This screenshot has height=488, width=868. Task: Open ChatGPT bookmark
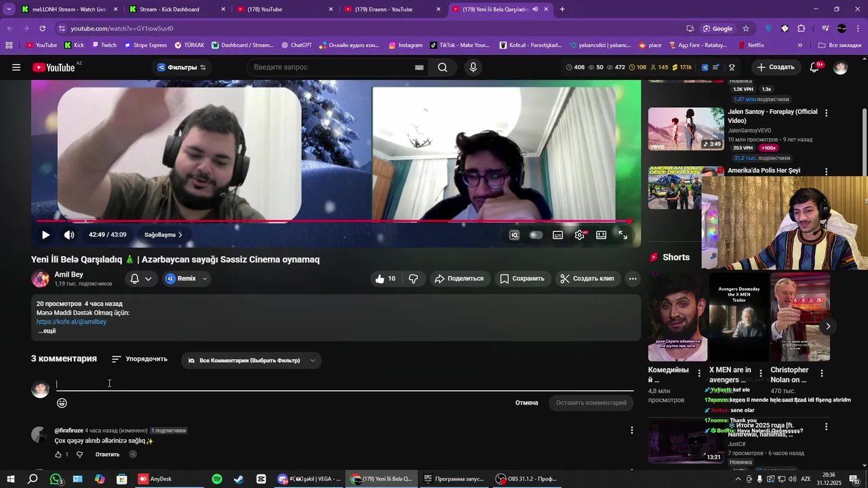296,45
